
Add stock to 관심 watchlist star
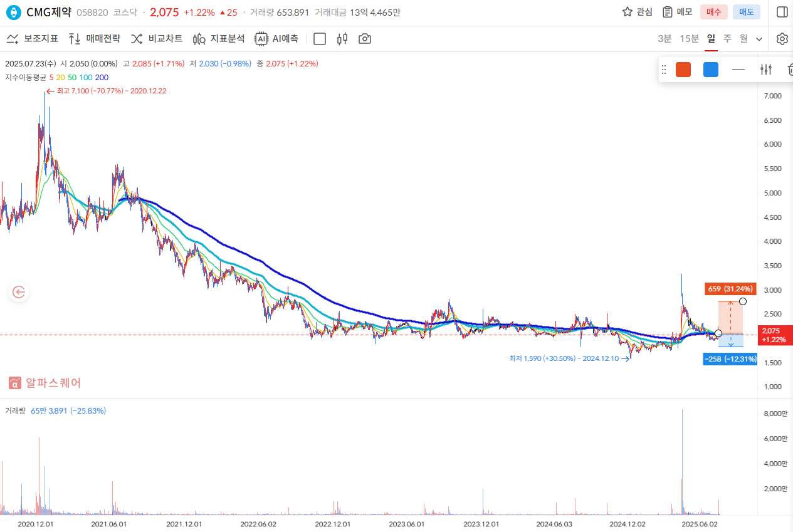[x=637, y=12]
